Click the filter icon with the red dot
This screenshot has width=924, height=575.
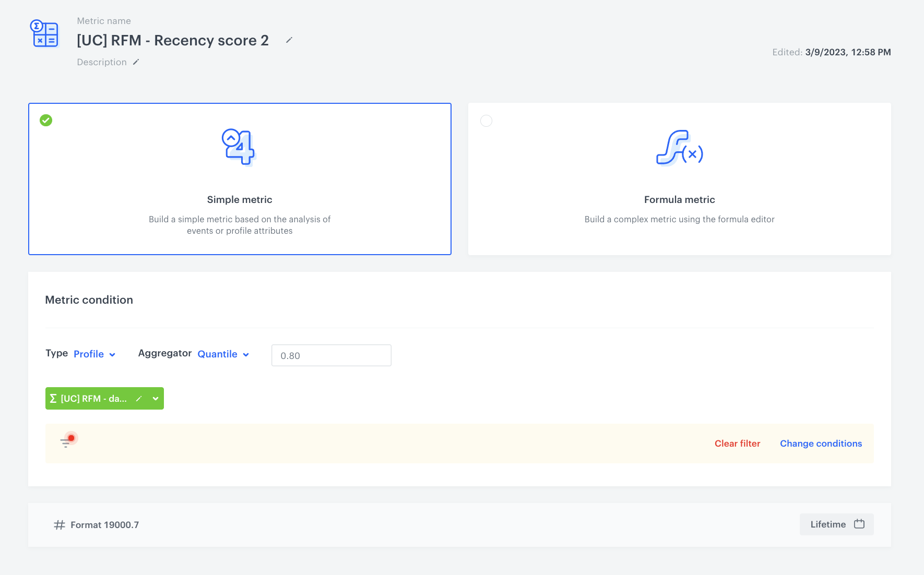[x=66, y=442]
